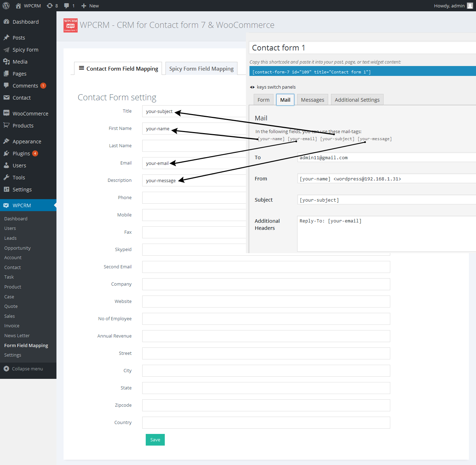The height and width of the screenshot is (465, 476).
Task: Click the Contact form 1 title field
Action: (x=362, y=48)
